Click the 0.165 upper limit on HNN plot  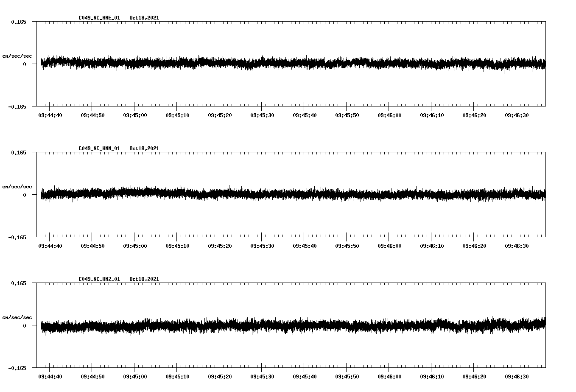pyautogui.click(x=19, y=152)
